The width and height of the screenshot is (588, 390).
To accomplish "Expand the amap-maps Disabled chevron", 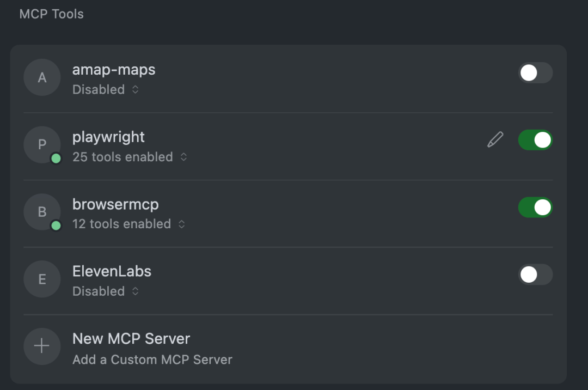I will tap(135, 89).
